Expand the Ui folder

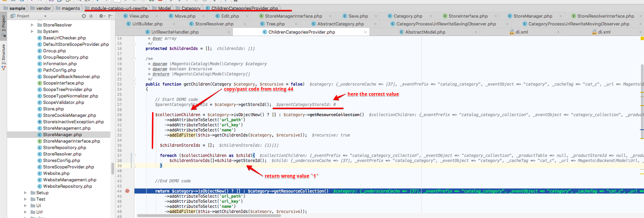25,205
